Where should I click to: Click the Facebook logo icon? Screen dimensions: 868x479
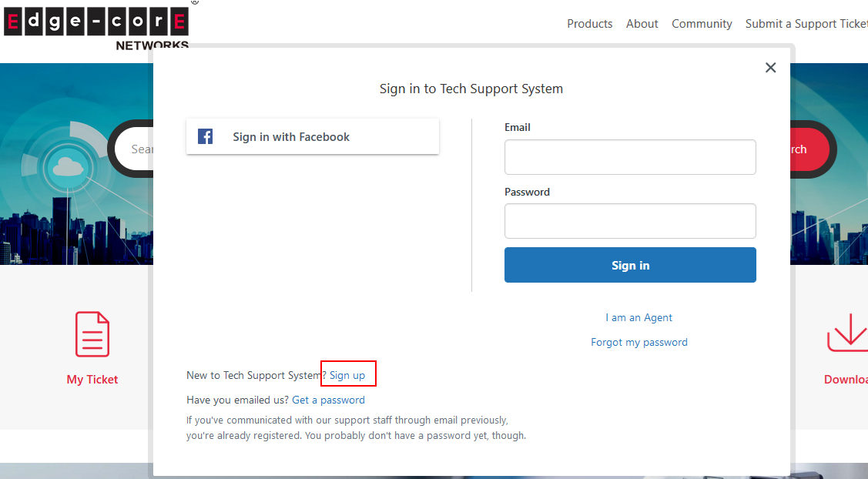(205, 136)
